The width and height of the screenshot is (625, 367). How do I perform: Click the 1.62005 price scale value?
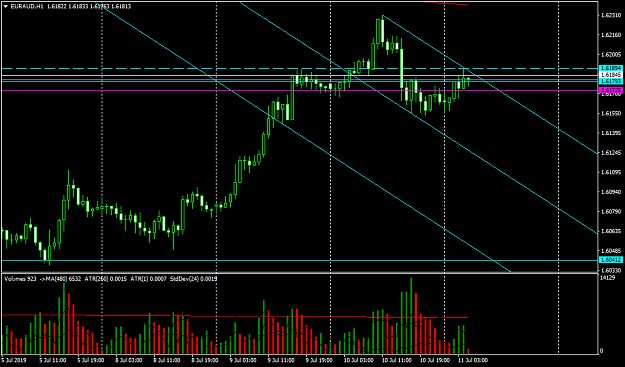611,55
